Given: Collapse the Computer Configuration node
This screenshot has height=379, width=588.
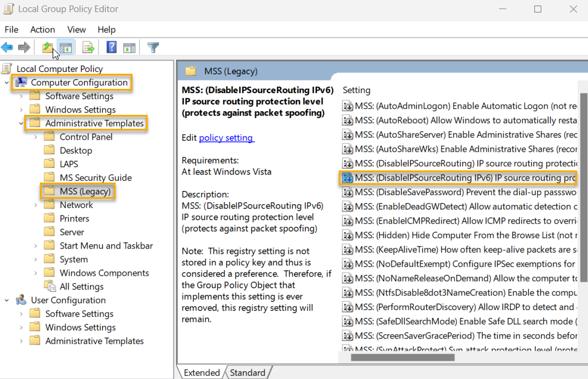Looking at the screenshot, I should [x=6, y=82].
